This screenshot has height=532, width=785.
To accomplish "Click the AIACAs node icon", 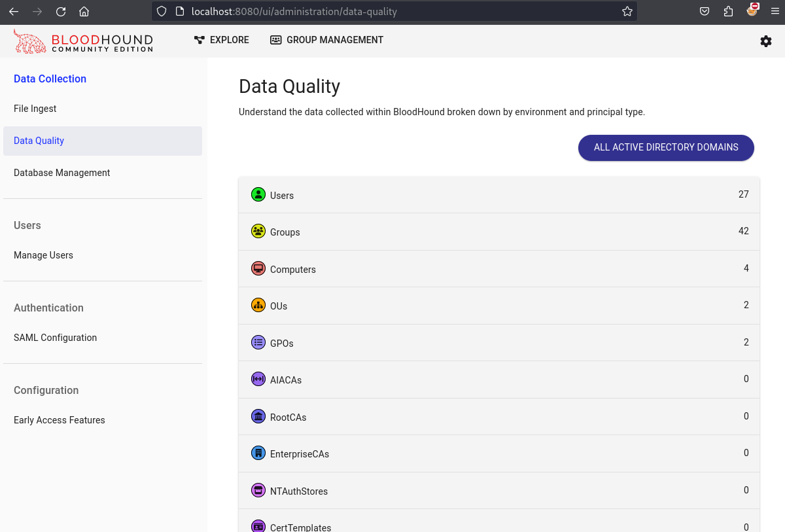I will pos(258,379).
